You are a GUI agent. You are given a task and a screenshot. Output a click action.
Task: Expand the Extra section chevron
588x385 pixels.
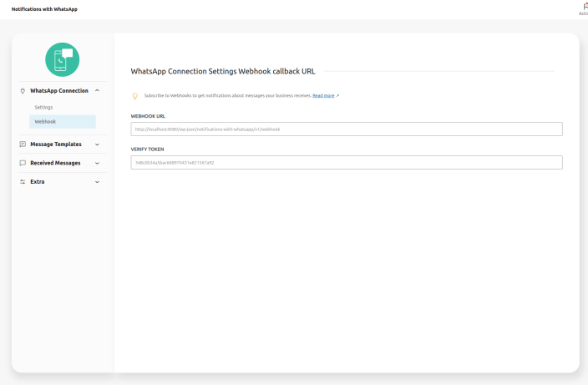98,181
